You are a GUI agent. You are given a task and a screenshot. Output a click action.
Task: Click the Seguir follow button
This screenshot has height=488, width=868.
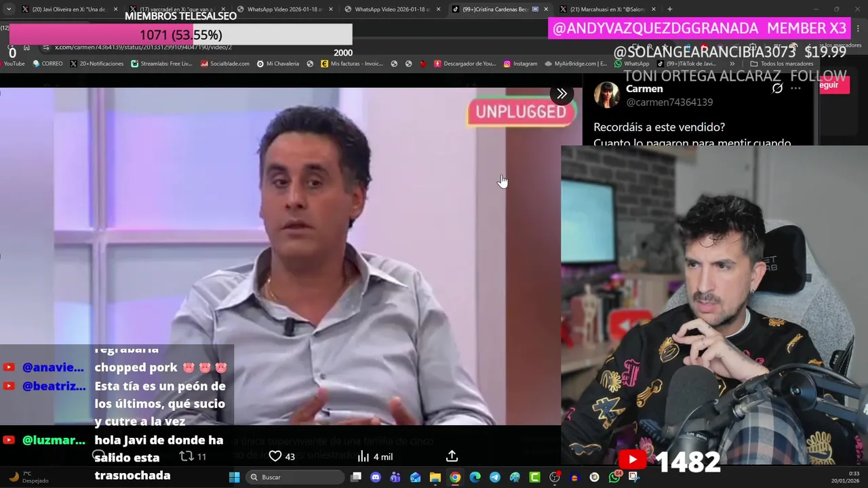tap(834, 85)
